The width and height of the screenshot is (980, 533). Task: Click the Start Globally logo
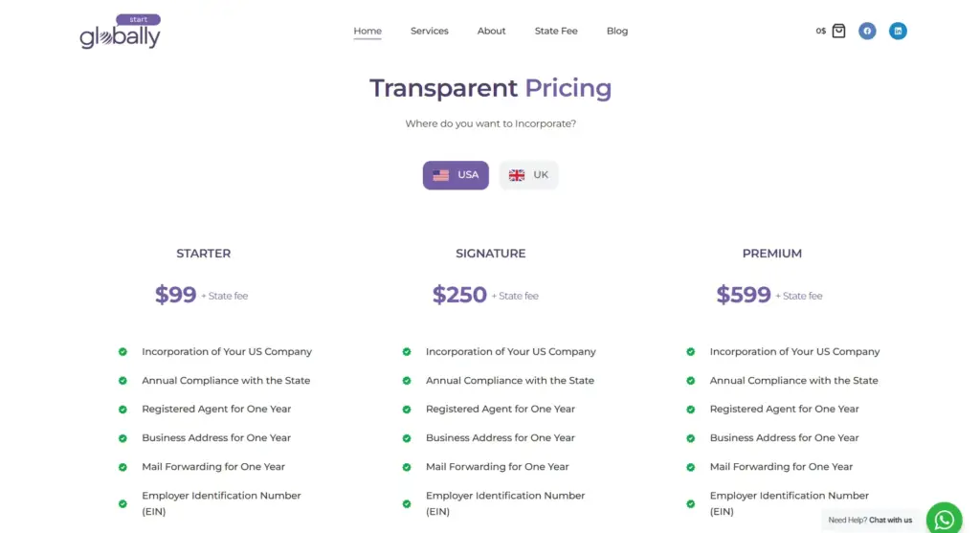point(120,33)
